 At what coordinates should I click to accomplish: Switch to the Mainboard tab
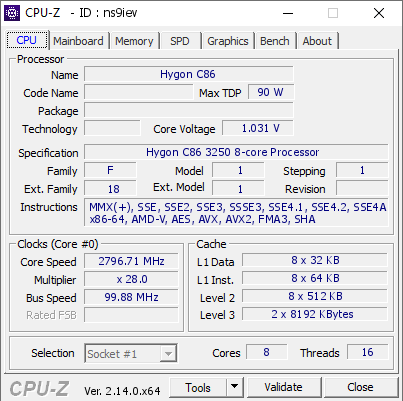(78, 41)
